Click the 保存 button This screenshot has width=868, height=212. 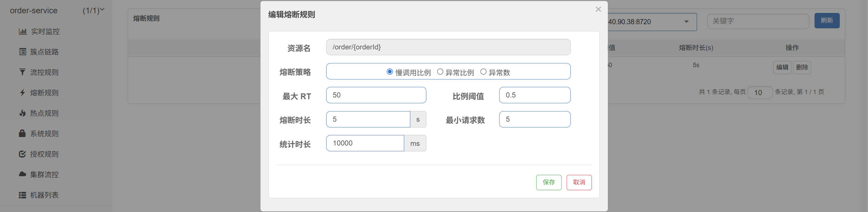tap(549, 182)
